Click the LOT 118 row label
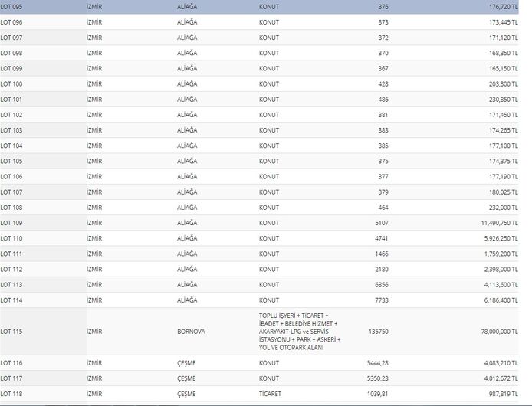The image size is (532, 406). click(11, 393)
